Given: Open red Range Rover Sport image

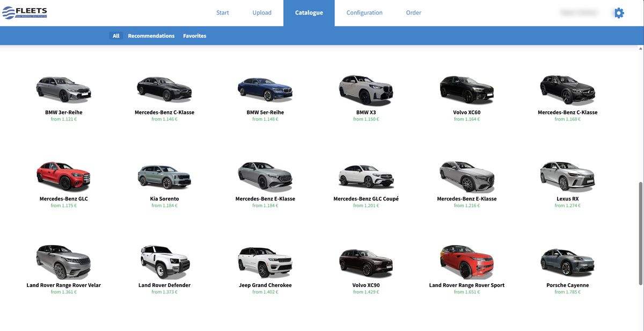Looking at the screenshot, I should click(x=467, y=262).
